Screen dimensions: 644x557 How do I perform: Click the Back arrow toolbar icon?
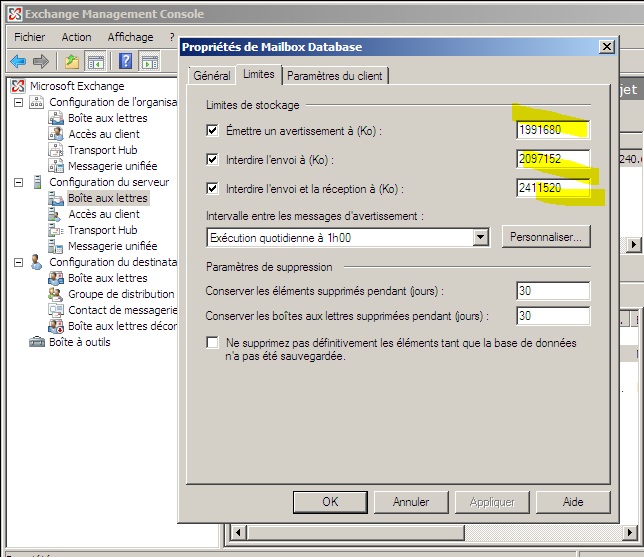click(18, 62)
